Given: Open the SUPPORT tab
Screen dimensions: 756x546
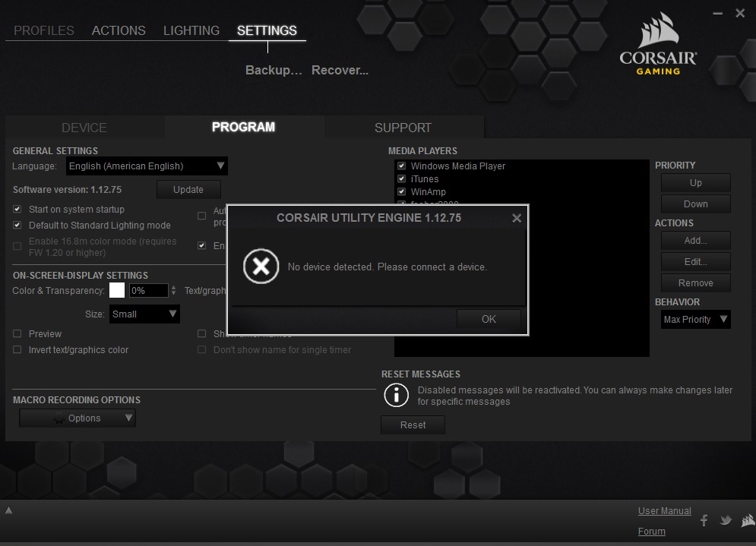Looking at the screenshot, I should tap(403, 128).
